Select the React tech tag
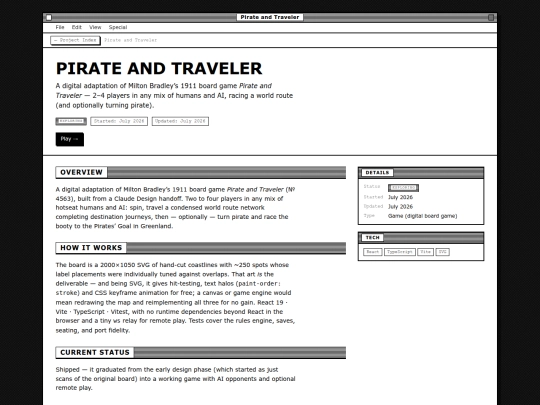540x405 pixels. (373, 252)
